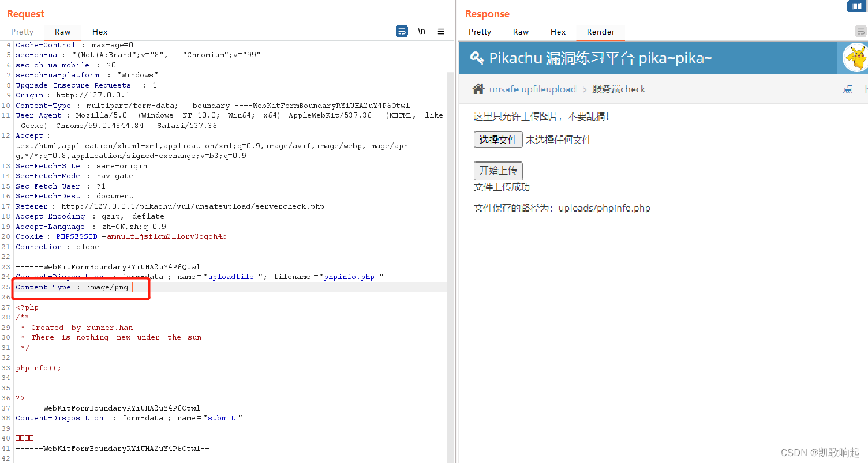The width and height of the screenshot is (868, 463).
Task: Open the Response Raw tab
Action: [521, 32]
